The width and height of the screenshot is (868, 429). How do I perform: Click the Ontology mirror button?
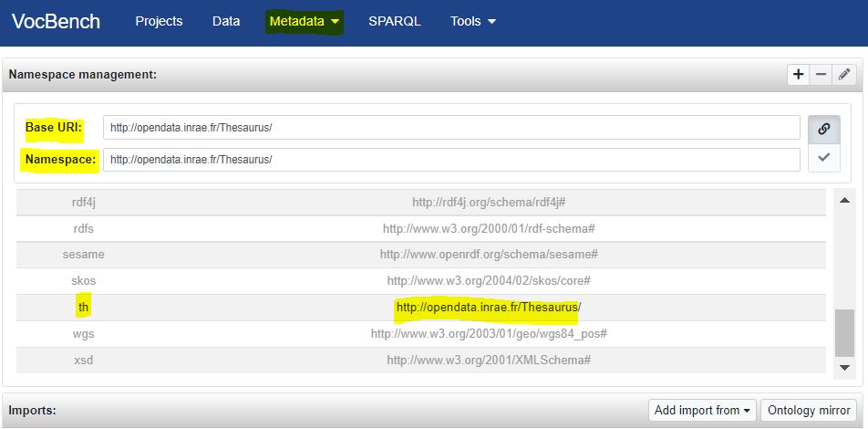[x=809, y=410]
